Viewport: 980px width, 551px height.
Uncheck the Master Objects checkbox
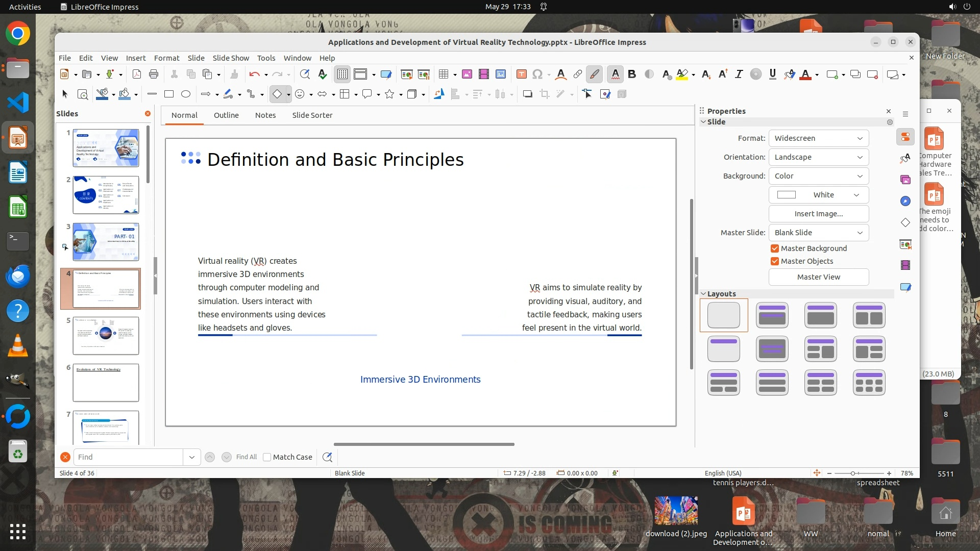pyautogui.click(x=775, y=261)
